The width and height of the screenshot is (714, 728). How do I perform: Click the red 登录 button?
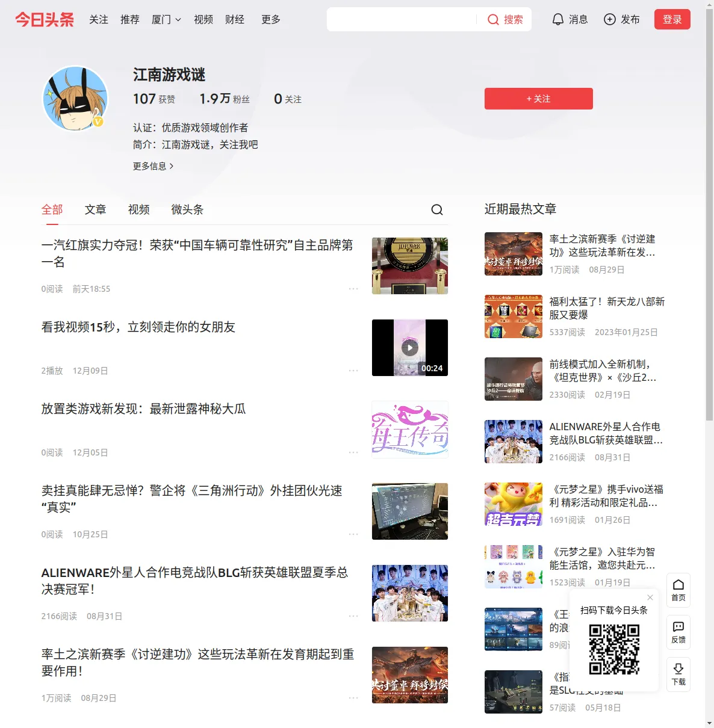(x=672, y=19)
